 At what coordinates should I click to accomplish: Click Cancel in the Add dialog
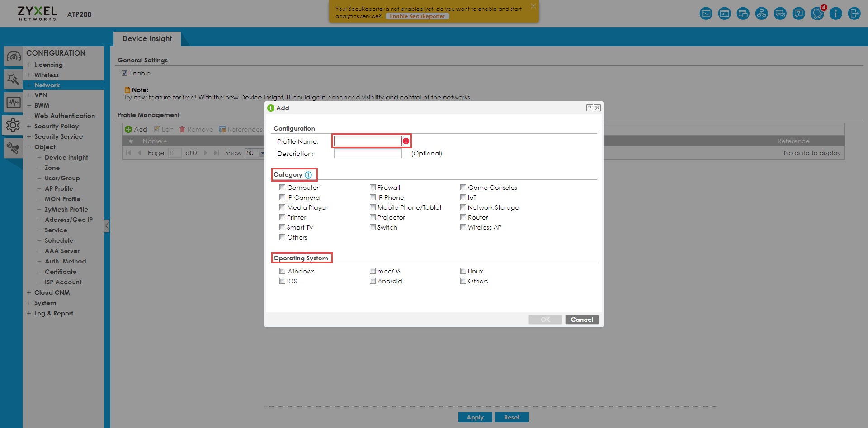581,320
